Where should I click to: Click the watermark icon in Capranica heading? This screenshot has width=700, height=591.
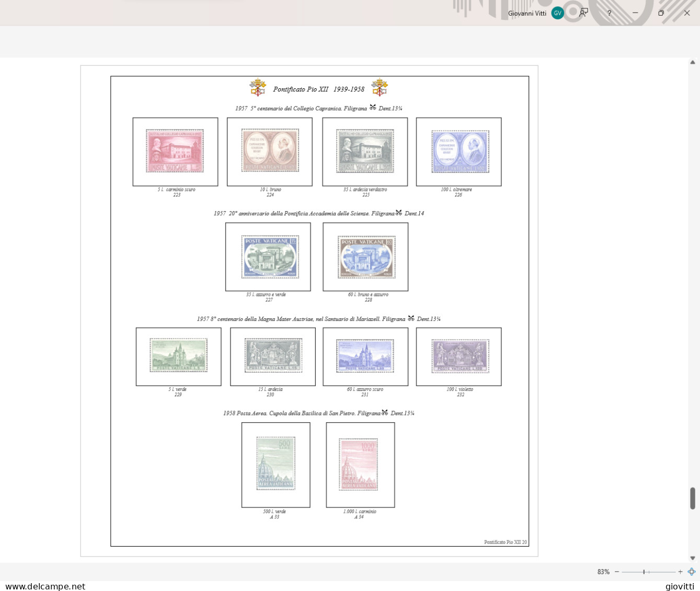373,107
